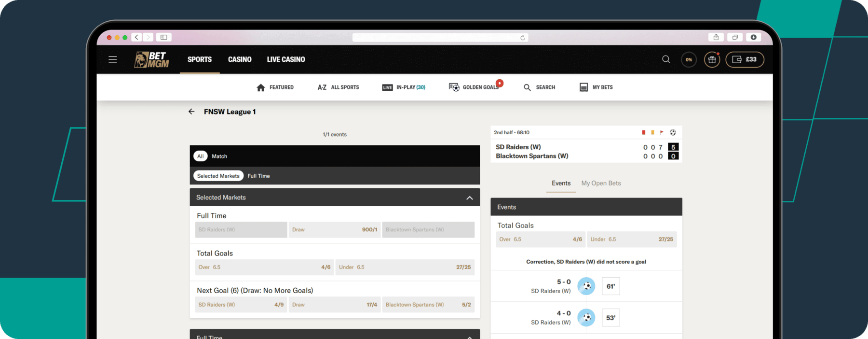Click the 5-0 goal ball icon
Image resolution: width=868 pixels, height=339 pixels.
coord(586,286)
